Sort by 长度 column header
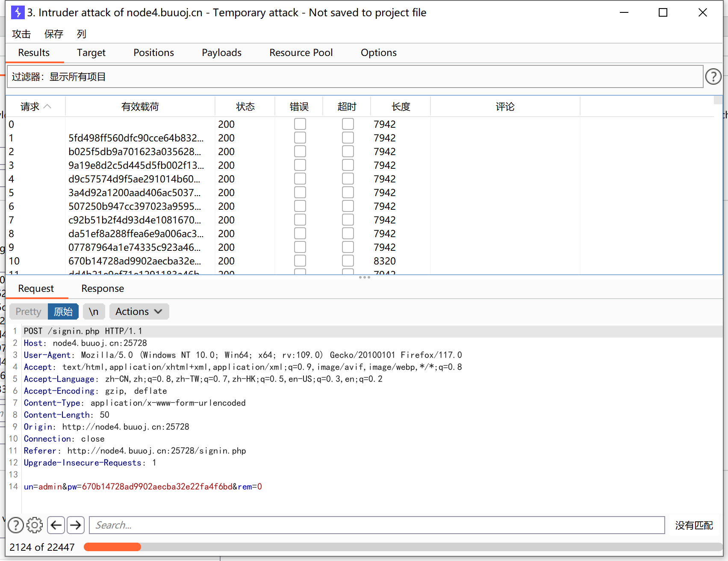The image size is (728, 561). click(401, 106)
